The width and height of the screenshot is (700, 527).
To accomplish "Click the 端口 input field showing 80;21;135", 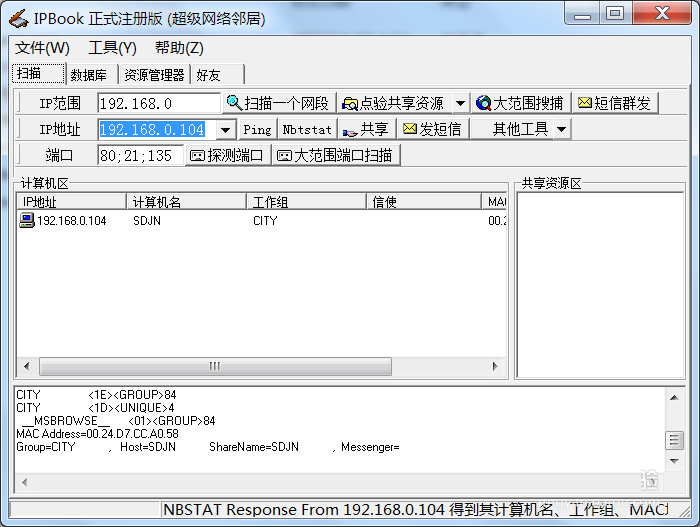I will tap(140, 155).
